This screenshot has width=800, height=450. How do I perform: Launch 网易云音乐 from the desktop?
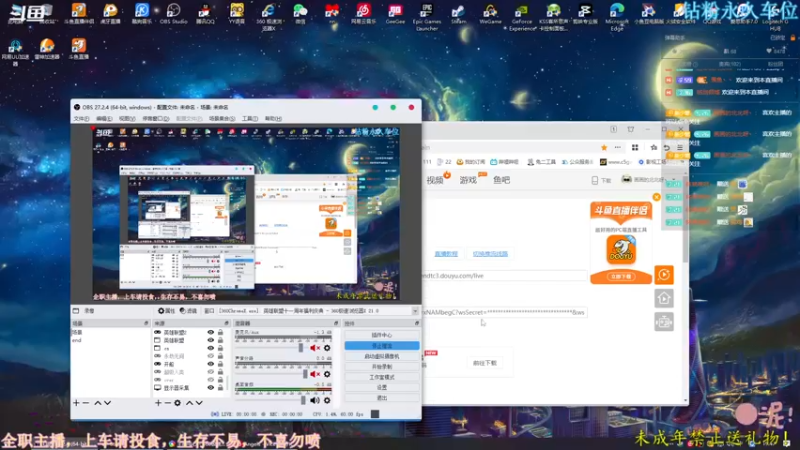point(363,14)
